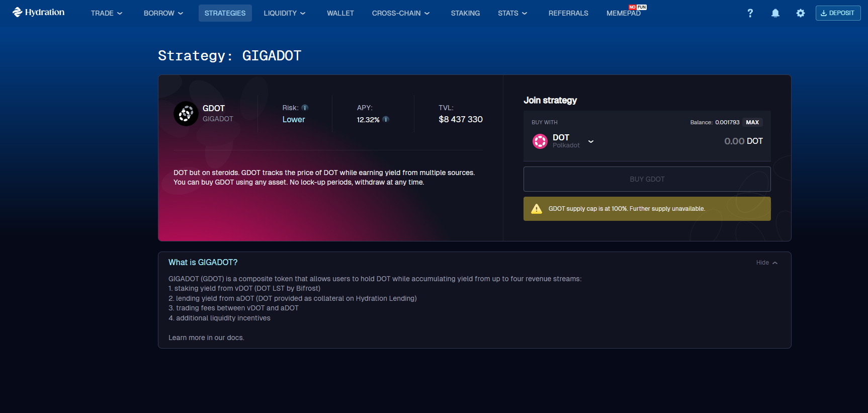The width and height of the screenshot is (868, 413).
Task: Click the Deposit button
Action: (838, 13)
